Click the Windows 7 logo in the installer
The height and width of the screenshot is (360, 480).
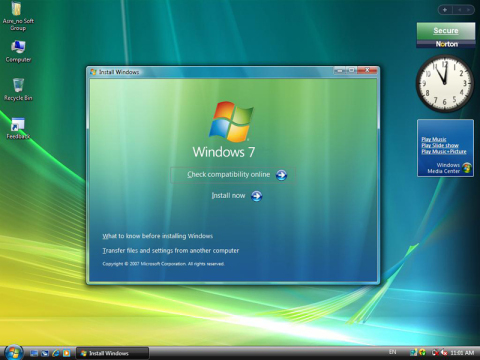pyautogui.click(x=231, y=122)
